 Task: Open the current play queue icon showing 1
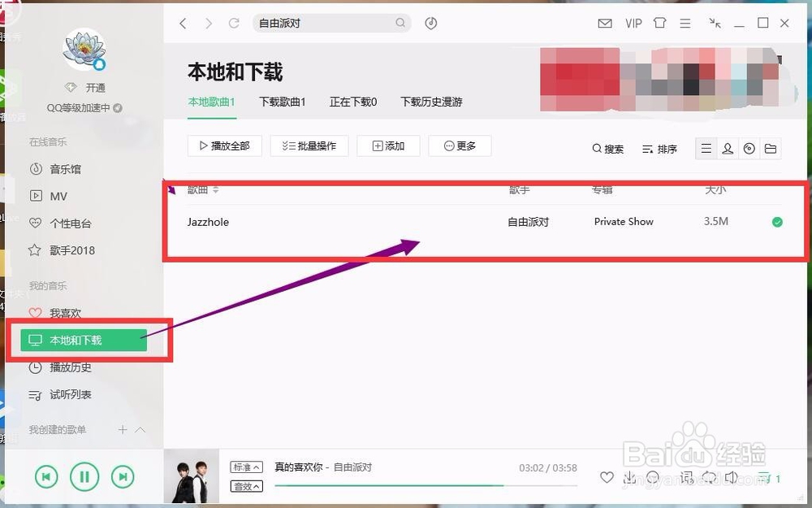767,478
